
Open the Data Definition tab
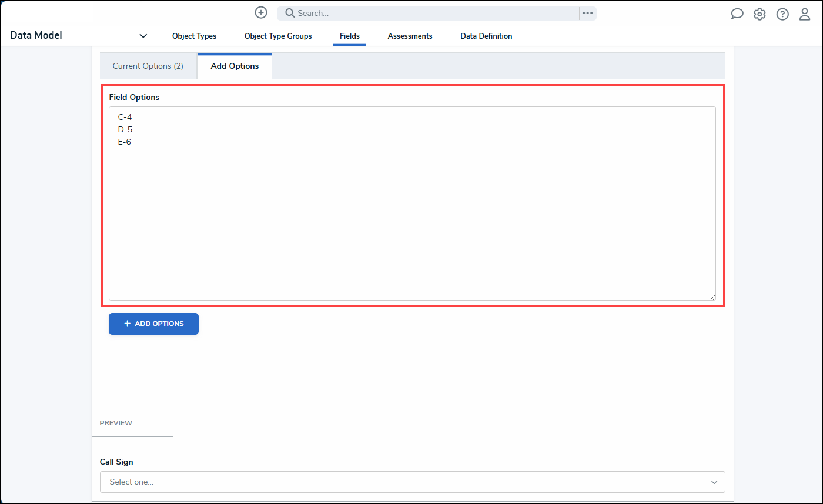point(486,36)
